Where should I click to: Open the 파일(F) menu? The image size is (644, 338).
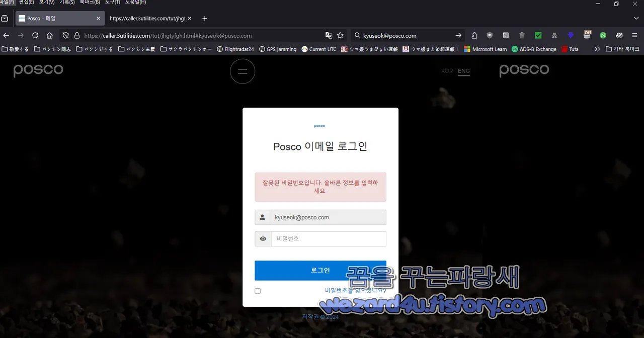tap(7, 3)
